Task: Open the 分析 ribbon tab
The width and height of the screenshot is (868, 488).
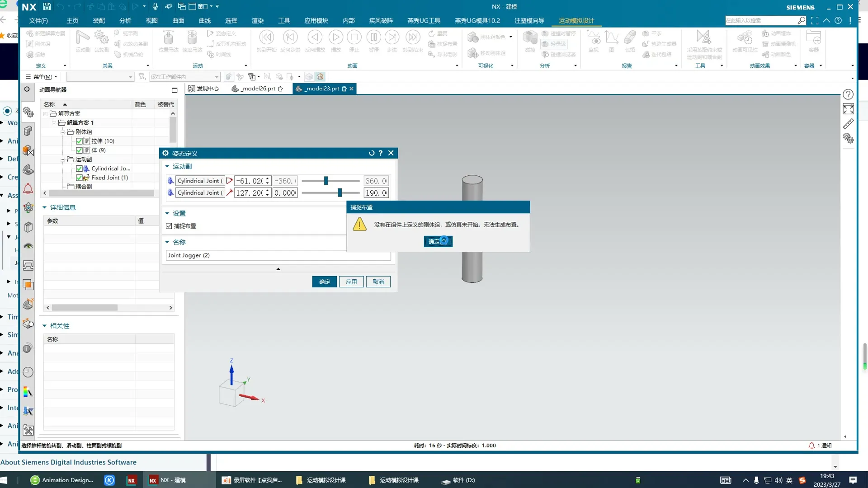Action: pos(125,21)
